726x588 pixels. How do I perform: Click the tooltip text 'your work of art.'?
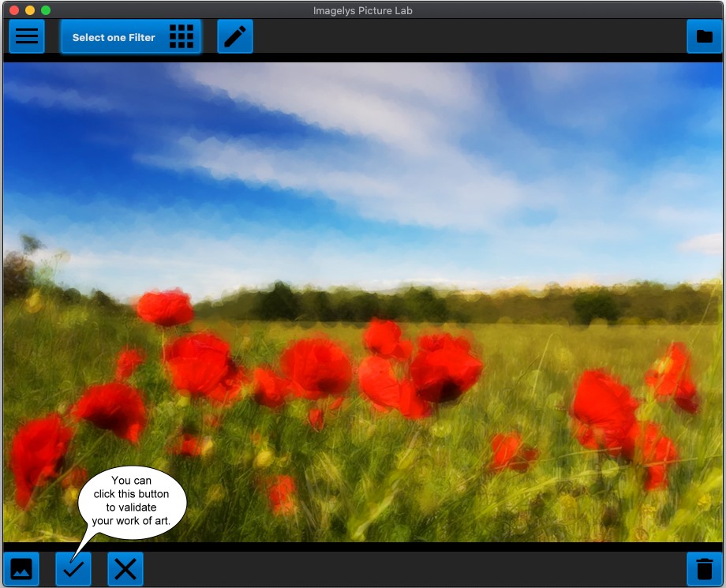131,521
